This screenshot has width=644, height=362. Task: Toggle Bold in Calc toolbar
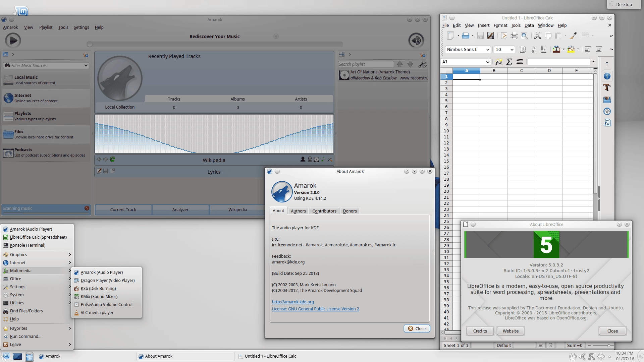(x=522, y=50)
